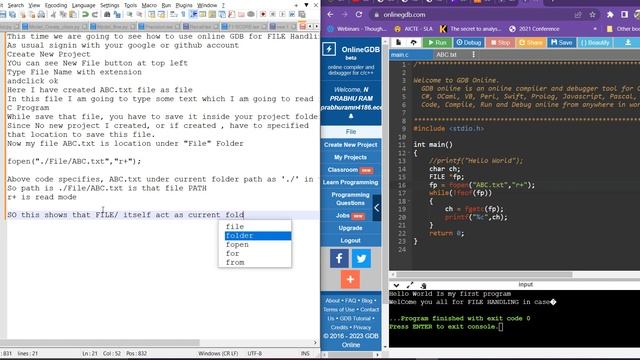Image resolution: width=640 pixels, height=360 pixels.
Task: Click the red Record Macro icon
Action: click(263, 14)
